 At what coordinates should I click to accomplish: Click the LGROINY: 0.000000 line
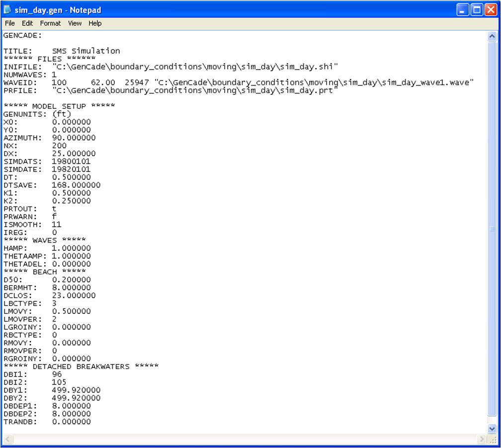click(x=47, y=327)
